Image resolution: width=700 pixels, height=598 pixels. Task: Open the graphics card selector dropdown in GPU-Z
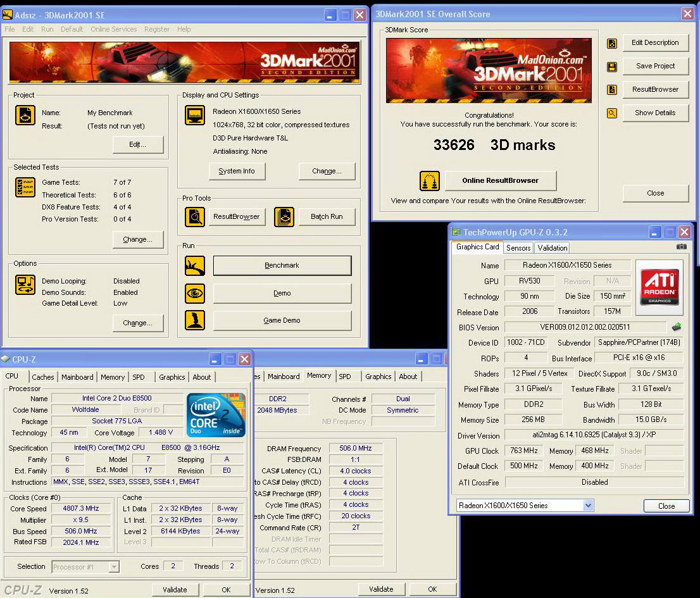(x=588, y=506)
